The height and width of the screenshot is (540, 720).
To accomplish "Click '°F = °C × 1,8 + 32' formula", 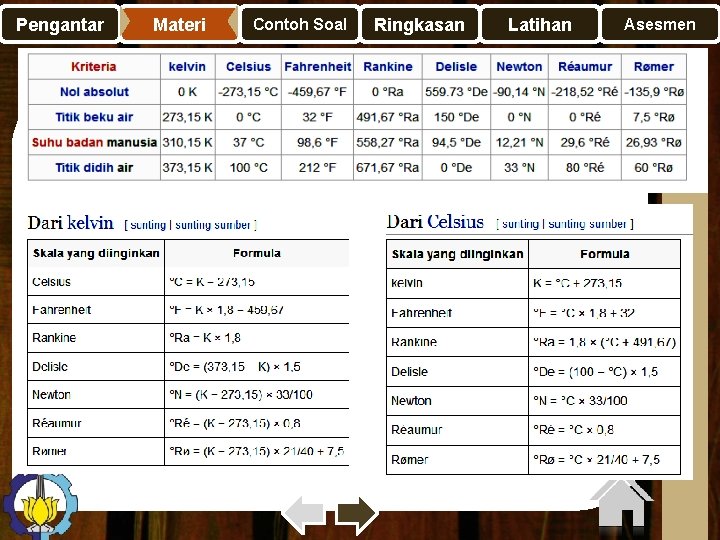I will [x=584, y=313].
